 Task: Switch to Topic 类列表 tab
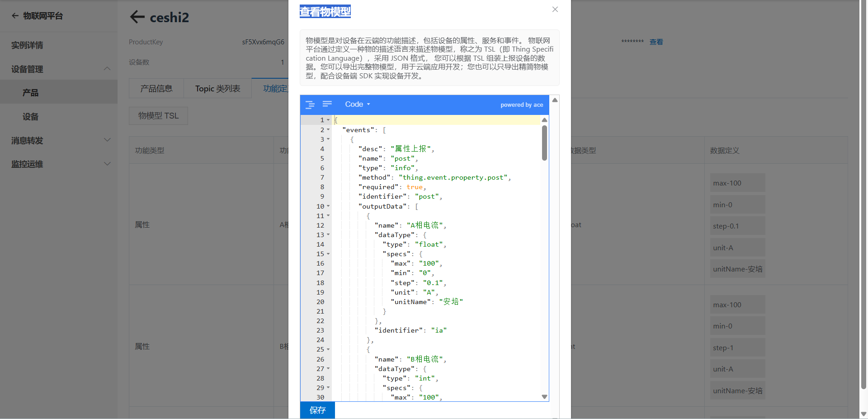coord(218,89)
